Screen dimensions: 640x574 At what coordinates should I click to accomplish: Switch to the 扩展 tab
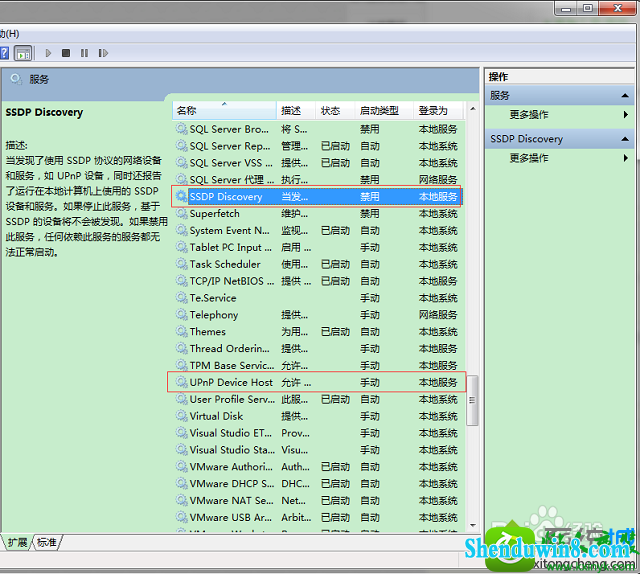coord(17,542)
